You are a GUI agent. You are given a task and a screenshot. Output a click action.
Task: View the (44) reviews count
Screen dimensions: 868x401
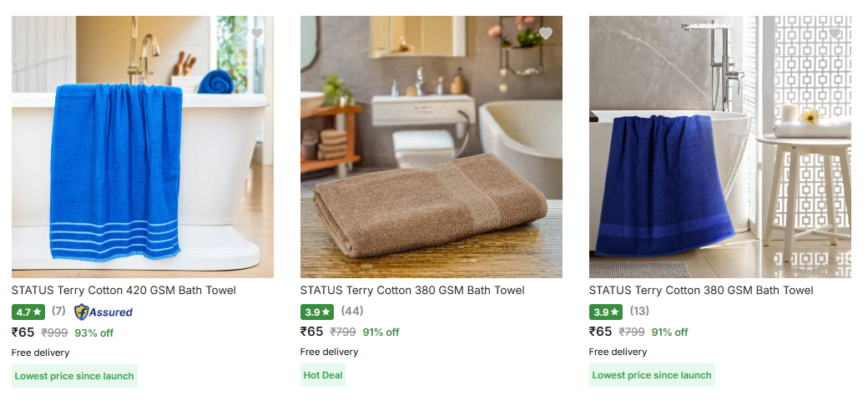pyautogui.click(x=352, y=311)
